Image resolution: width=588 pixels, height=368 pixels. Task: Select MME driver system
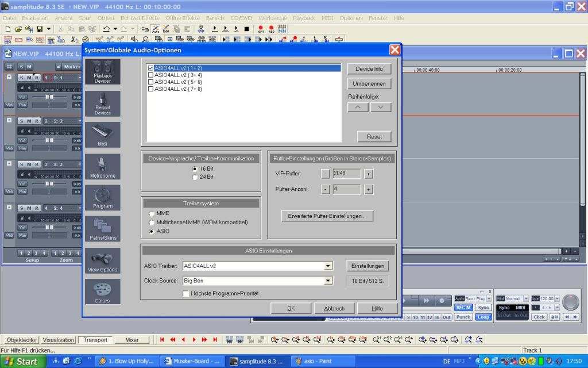152,213
